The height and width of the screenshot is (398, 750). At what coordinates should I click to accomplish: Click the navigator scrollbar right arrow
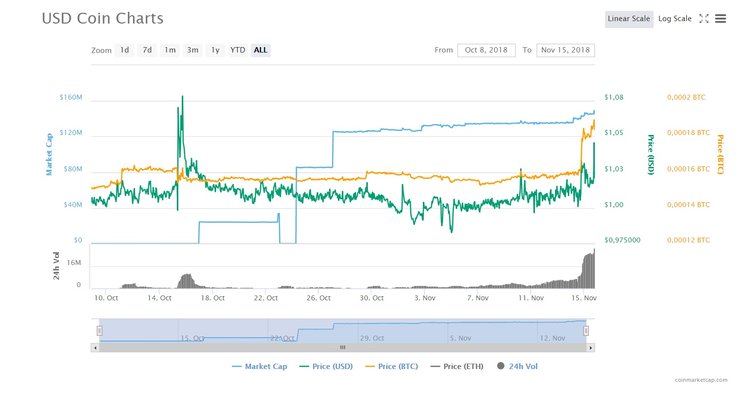coord(591,348)
